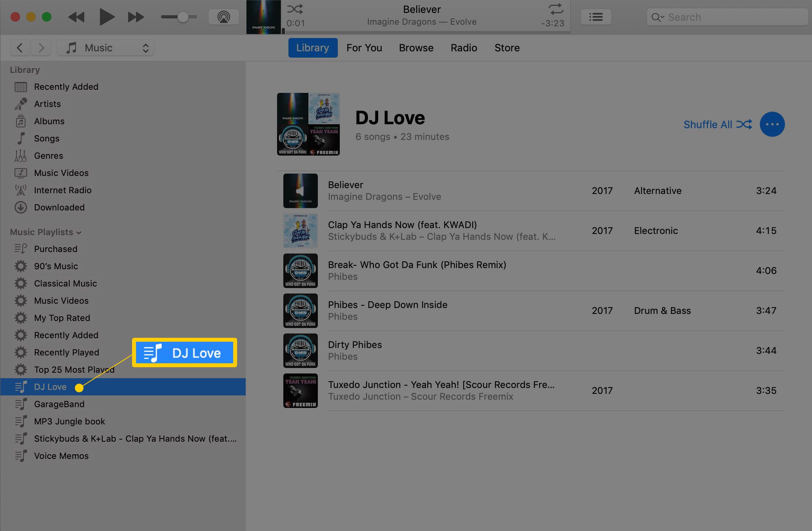Image resolution: width=812 pixels, height=531 pixels.
Task: Click the playlist icon next to DJ Love
Action: pyautogui.click(x=20, y=386)
